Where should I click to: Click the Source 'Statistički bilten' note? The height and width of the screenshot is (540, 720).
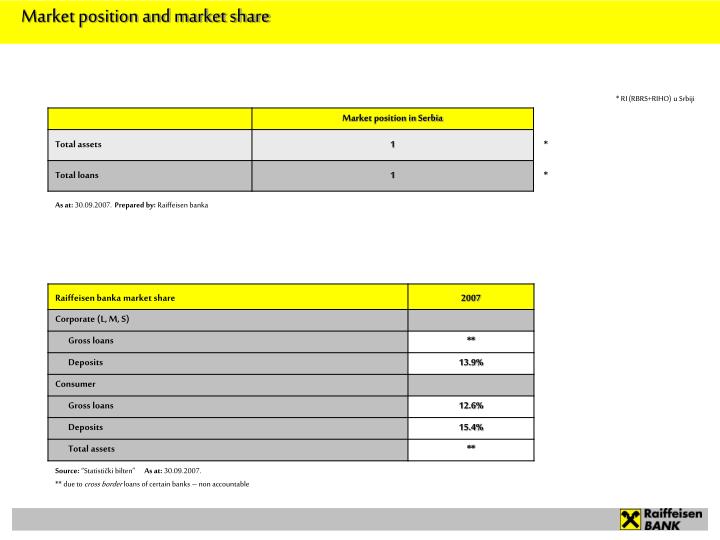[x=95, y=471]
